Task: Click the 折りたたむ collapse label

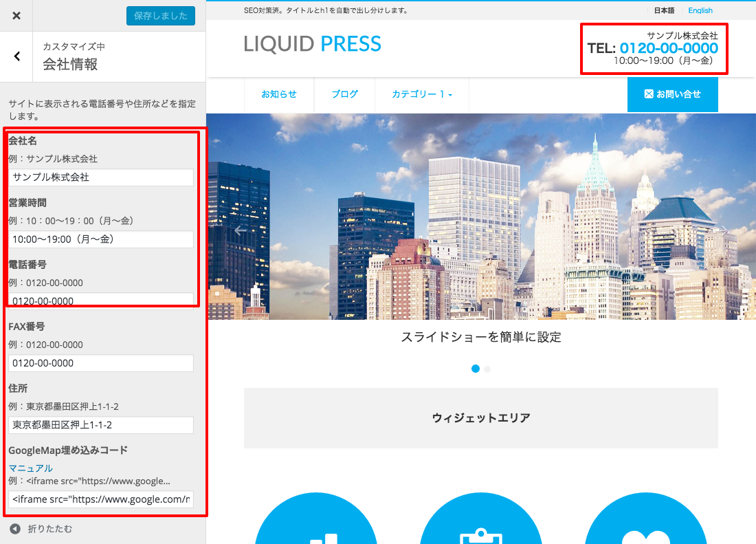Action: tap(50, 529)
